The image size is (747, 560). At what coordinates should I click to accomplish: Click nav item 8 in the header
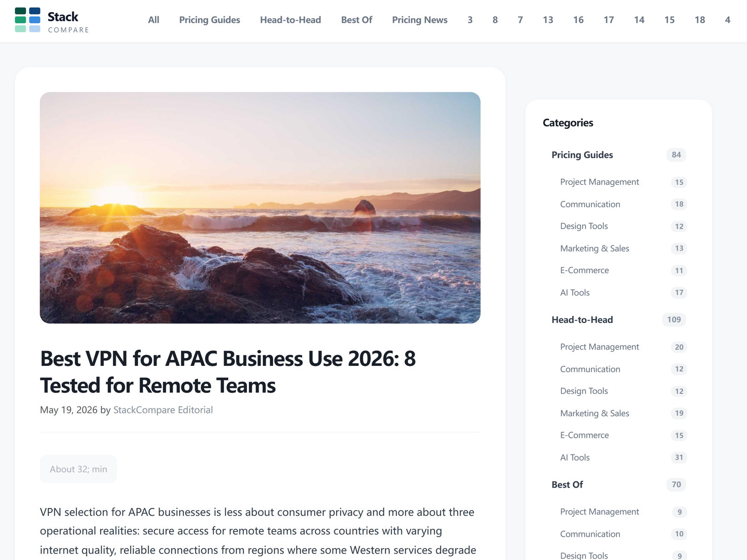[x=495, y=20]
